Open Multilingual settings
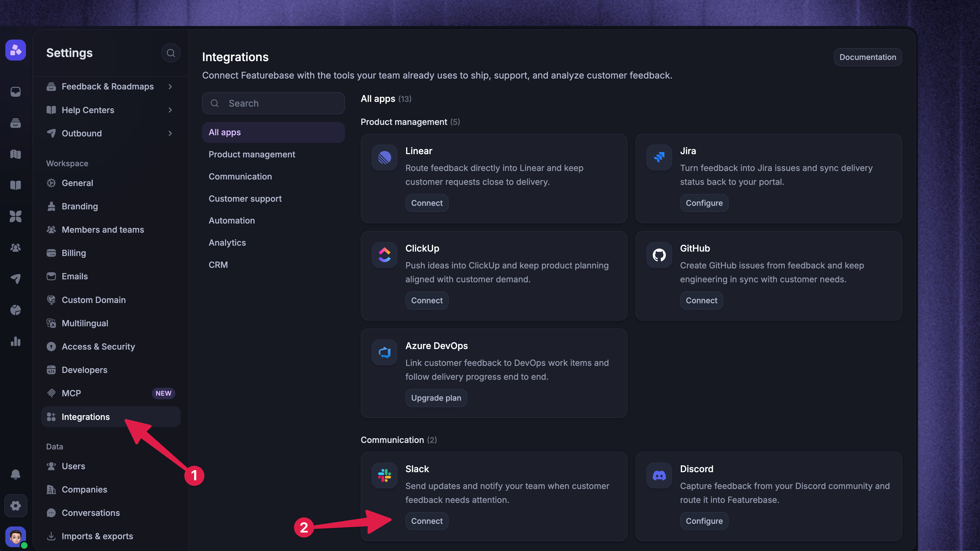Viewport: 980px width, 551px height. click(x=111, y=323)
